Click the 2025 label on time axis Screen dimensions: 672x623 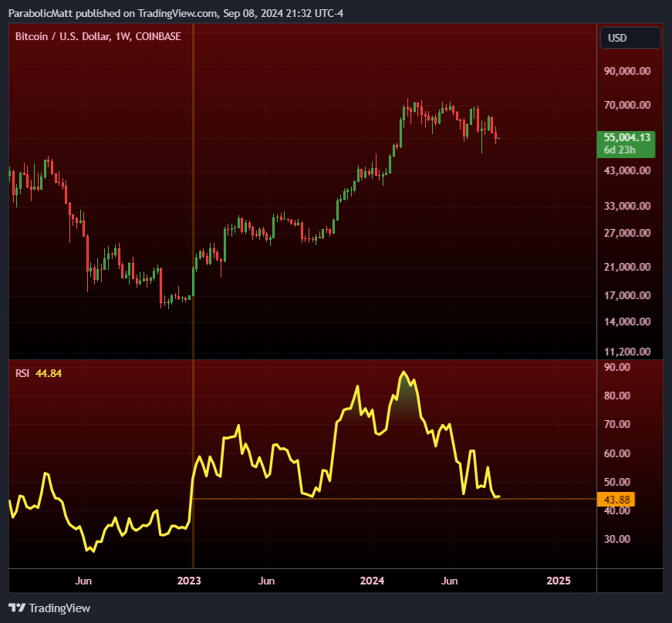[x=559, y=581]
